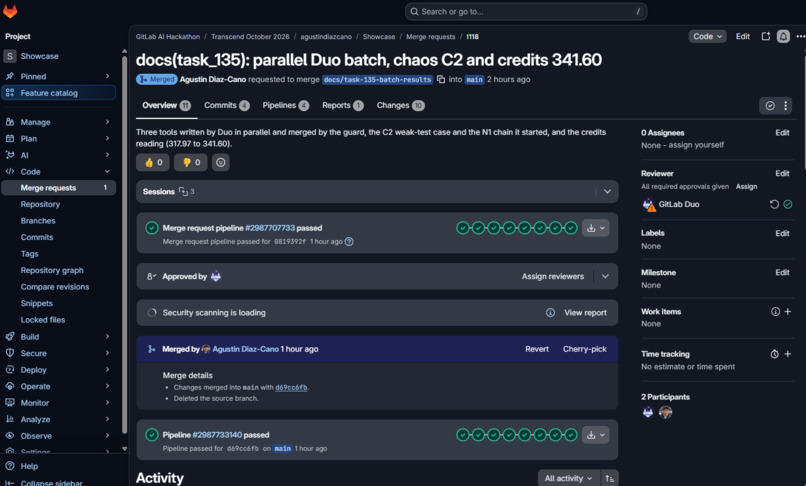Click Cherry-pick button
This screenshot has height=486, width=806.
point(584,349)
